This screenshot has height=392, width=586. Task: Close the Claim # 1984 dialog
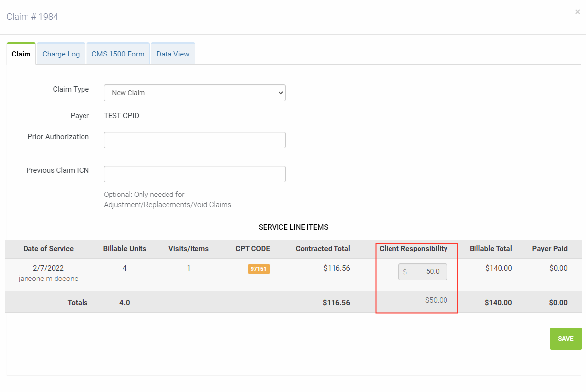click(578, 12)
